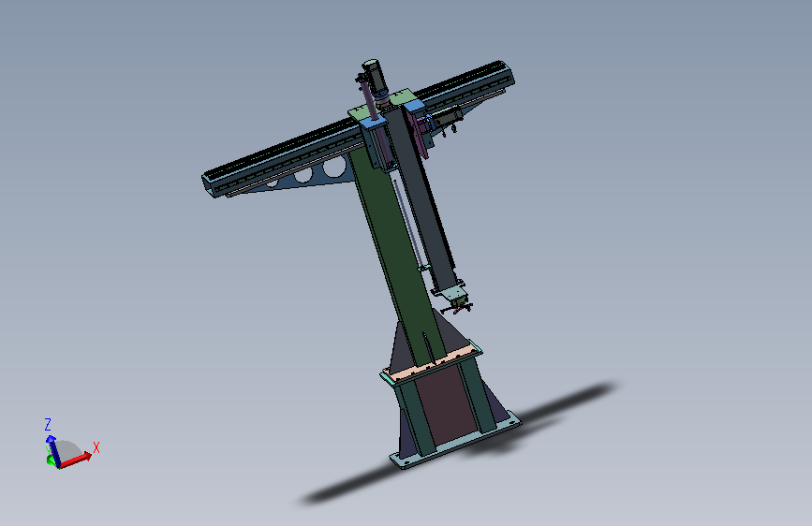The width and height of the screenshot is (812, 526).
Task: Select the purple plate beside the carriage
Action: (418, 136)
